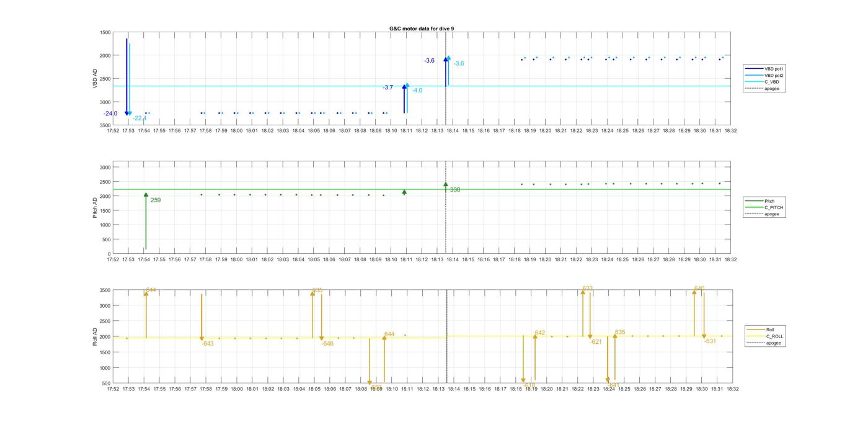Click the '642' roll annotation
This screenshot has width=868, height=430.
539,333
